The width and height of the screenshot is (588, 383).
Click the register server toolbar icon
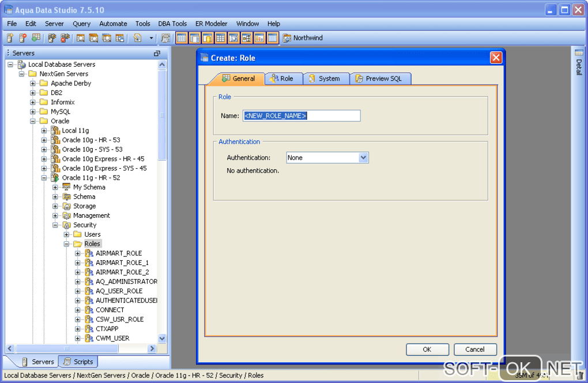pyautogui.click(x=10, y=38)
